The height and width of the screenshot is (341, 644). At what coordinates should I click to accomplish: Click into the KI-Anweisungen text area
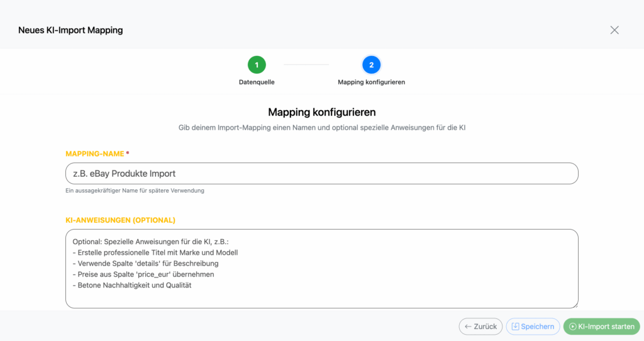click(x=322, y=269)
